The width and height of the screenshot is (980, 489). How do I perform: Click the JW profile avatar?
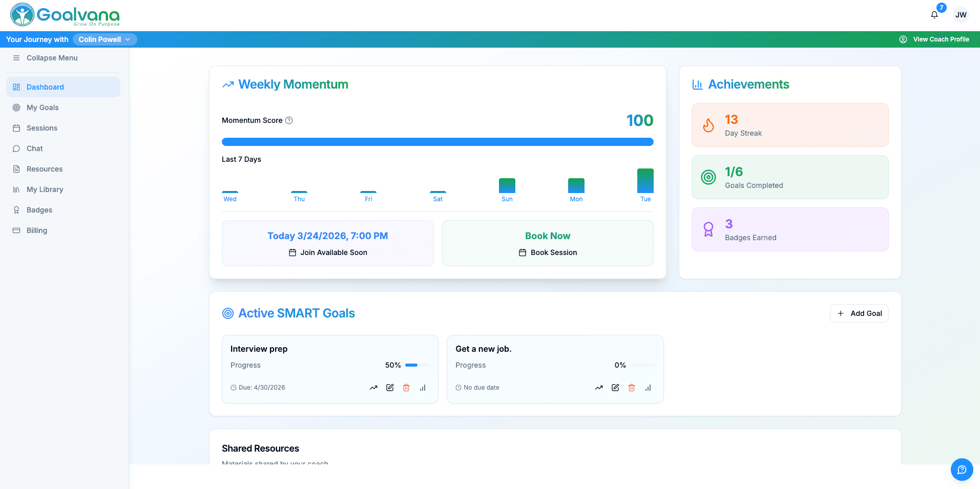(961, 15)
